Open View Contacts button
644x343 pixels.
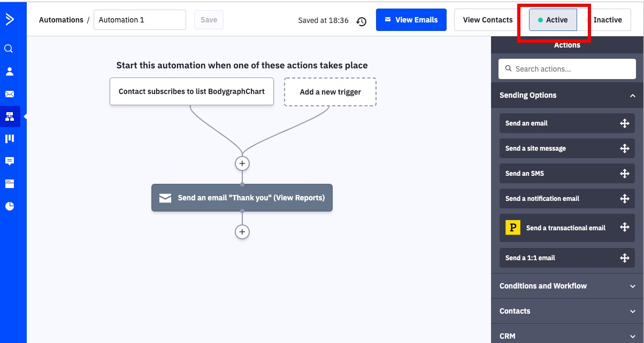[488, 20]
